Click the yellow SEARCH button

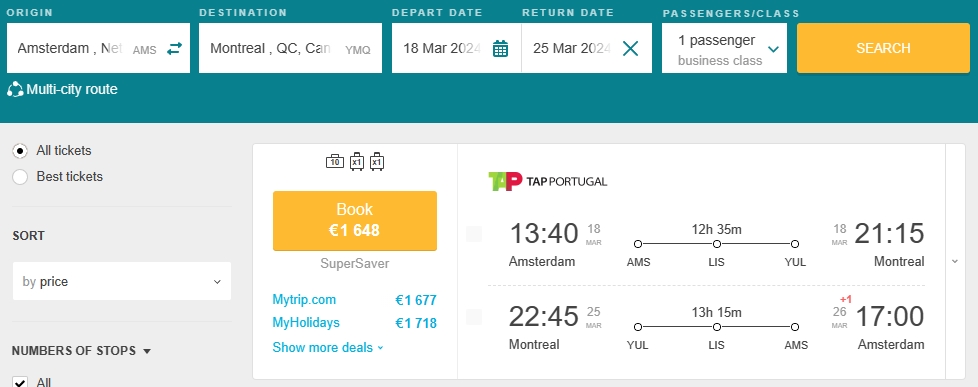[883, 48]
